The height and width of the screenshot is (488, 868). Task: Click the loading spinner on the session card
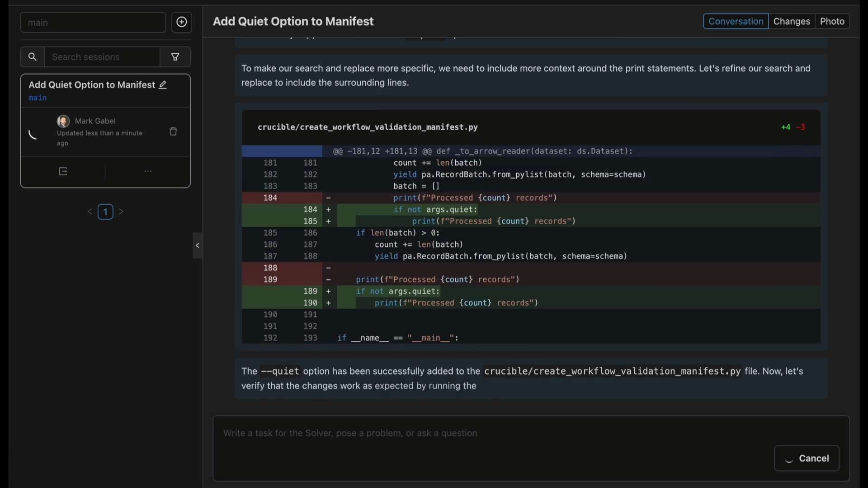click(x=32, y=135)
